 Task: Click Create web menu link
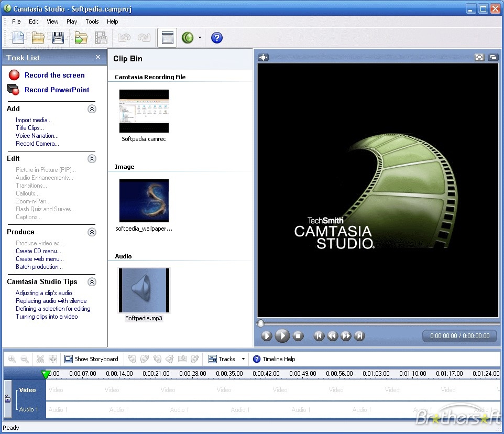40,259
